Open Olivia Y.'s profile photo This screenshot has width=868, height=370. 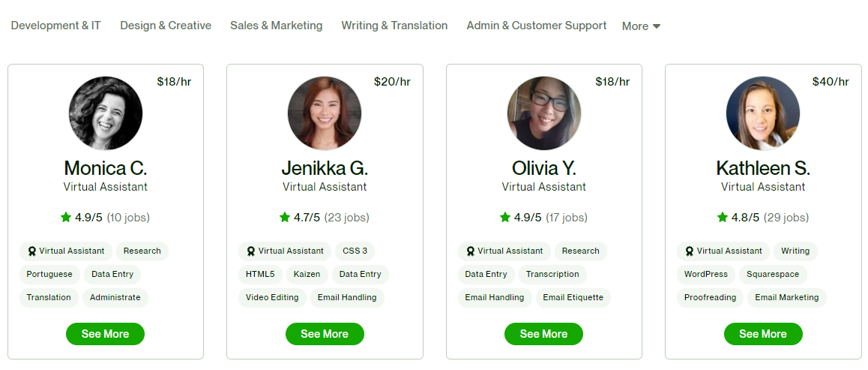click(x=544, y=113)
